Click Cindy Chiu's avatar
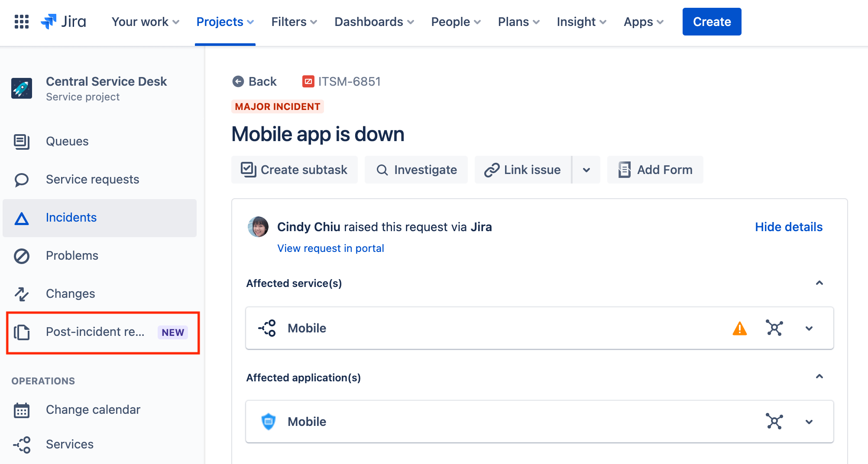868x464 pixels. click(x=258, y=226)
